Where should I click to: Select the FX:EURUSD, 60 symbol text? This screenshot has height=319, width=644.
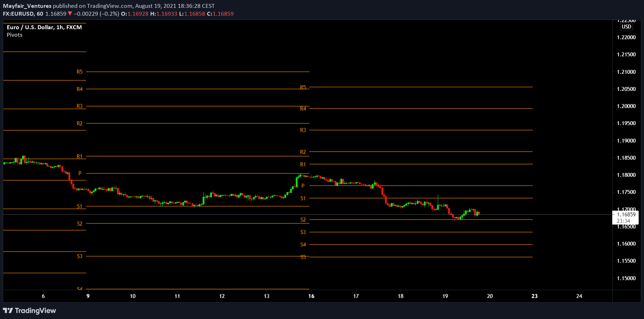pyautogui.click(x=23, y=14)
